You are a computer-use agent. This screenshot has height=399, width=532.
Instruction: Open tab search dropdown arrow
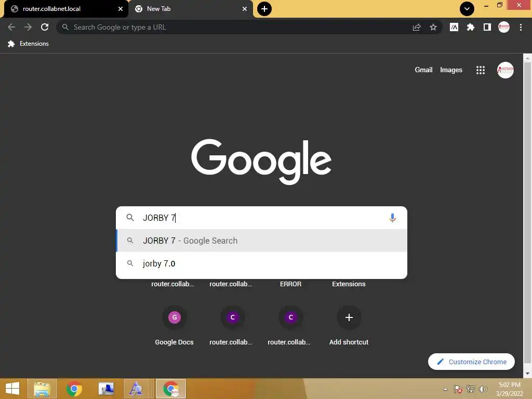click(467, 9)
